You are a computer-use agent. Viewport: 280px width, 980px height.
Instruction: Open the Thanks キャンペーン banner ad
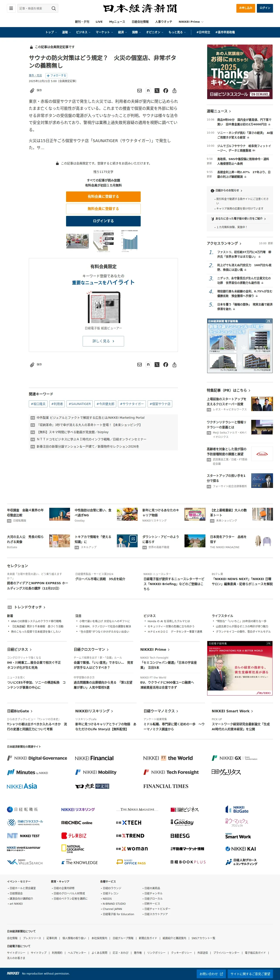coord(240,72)
